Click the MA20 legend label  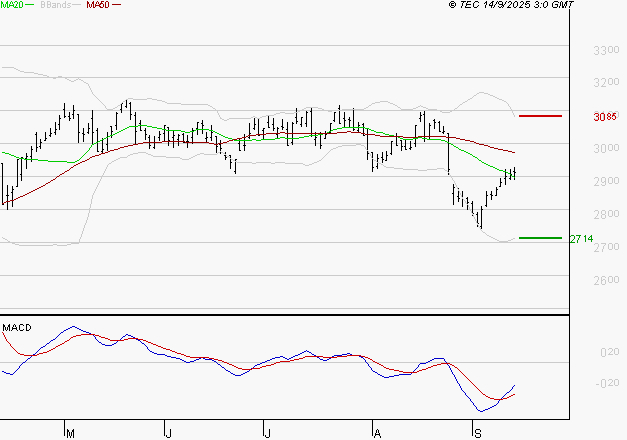point(13,5)
